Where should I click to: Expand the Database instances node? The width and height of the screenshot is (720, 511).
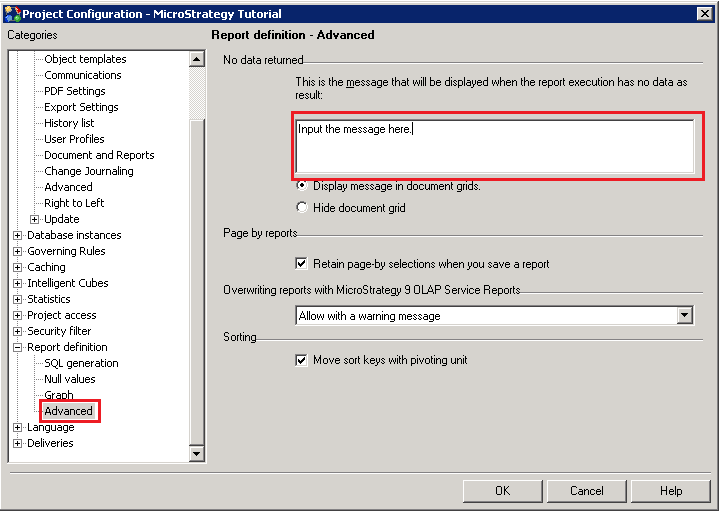(17, 236)
